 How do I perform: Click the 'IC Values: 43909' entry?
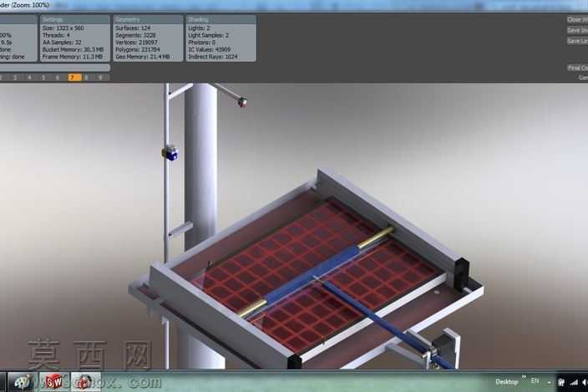pyautogui.click(x=210, y=49)
